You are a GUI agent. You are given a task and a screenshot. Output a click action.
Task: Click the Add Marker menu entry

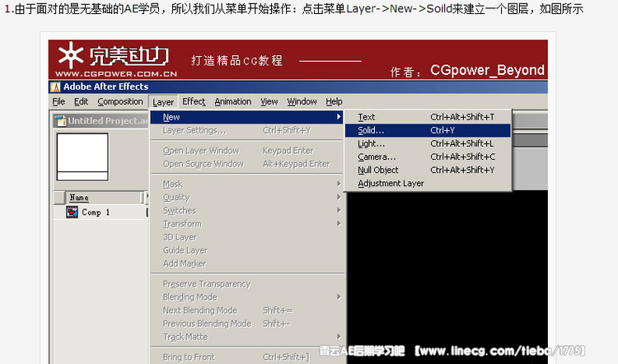click(246, 264)
